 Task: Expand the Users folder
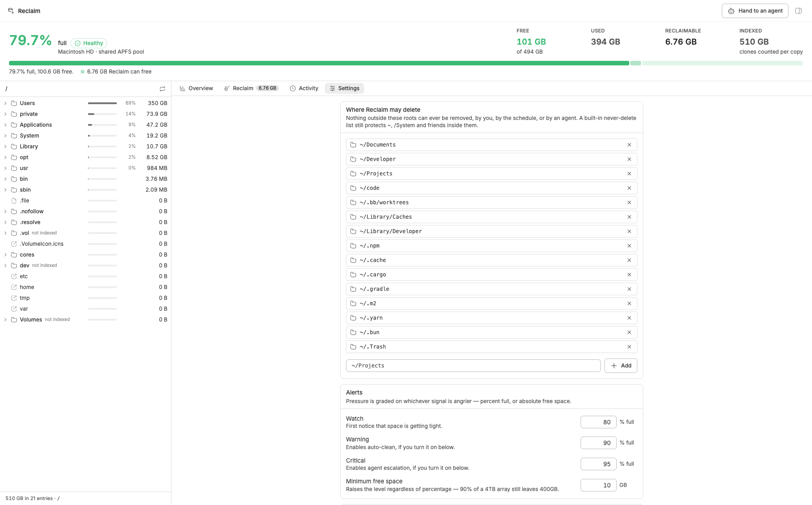click(5, 103)
